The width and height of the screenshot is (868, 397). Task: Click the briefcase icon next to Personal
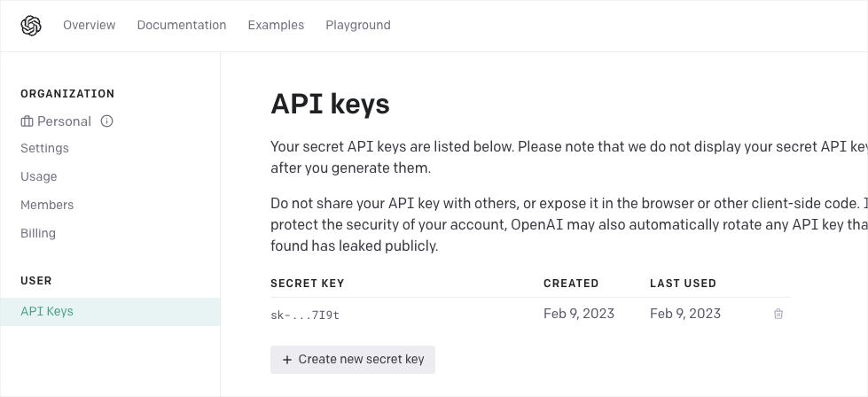tap(27, 121)
